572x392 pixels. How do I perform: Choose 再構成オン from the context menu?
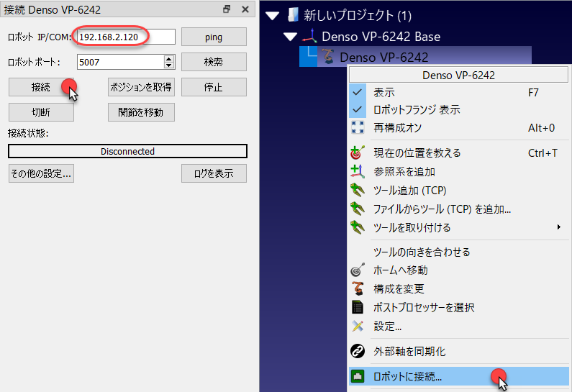coord(459,127)
